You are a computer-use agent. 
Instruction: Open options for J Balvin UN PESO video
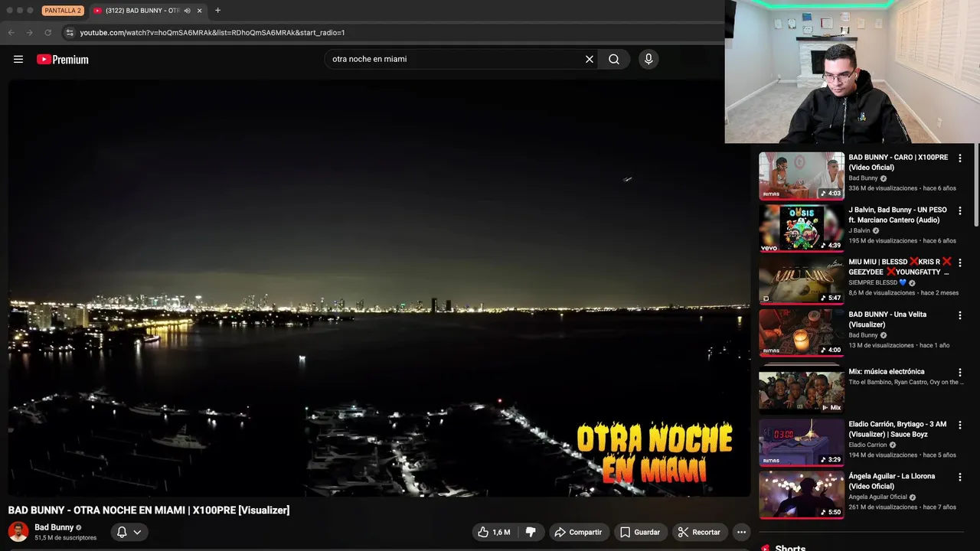[960, 210]
